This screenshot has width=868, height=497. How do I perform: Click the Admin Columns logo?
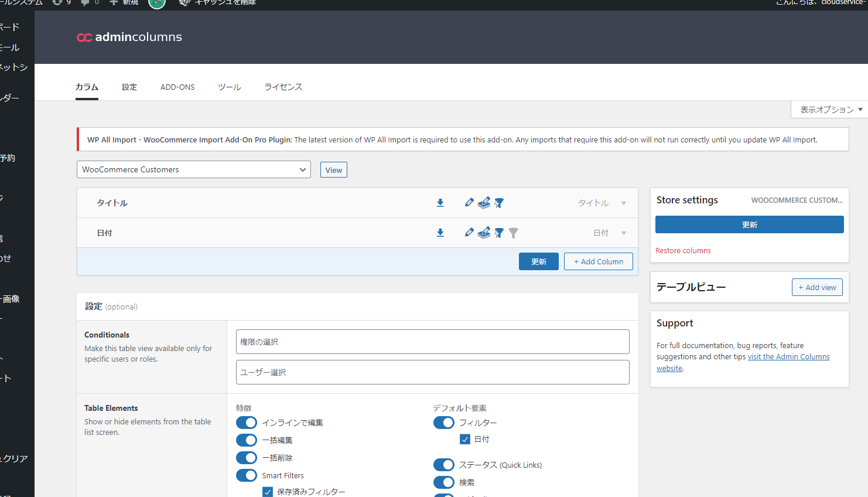click(x=129, y=37)
